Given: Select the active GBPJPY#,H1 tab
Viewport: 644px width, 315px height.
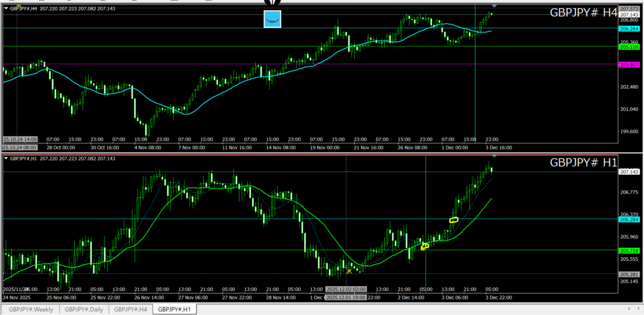Looking at the screenshot, I should click(175, 309).
